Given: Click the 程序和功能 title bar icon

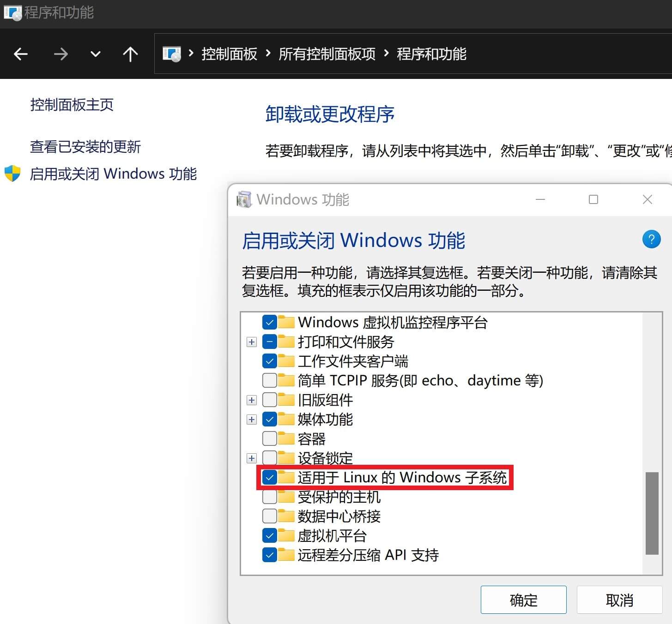Looking at the screenshot, I should click(11, 12).
